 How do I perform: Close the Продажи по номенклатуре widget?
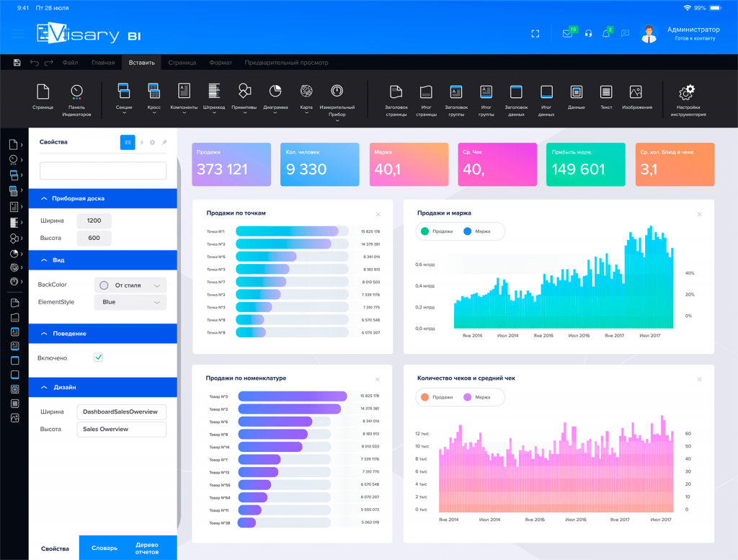pyautogui.click(x=378, y=379)
